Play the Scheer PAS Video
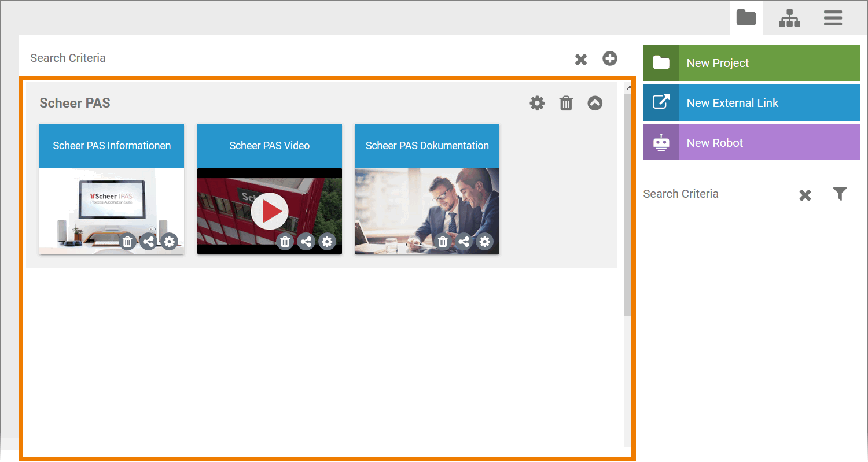 270,211
